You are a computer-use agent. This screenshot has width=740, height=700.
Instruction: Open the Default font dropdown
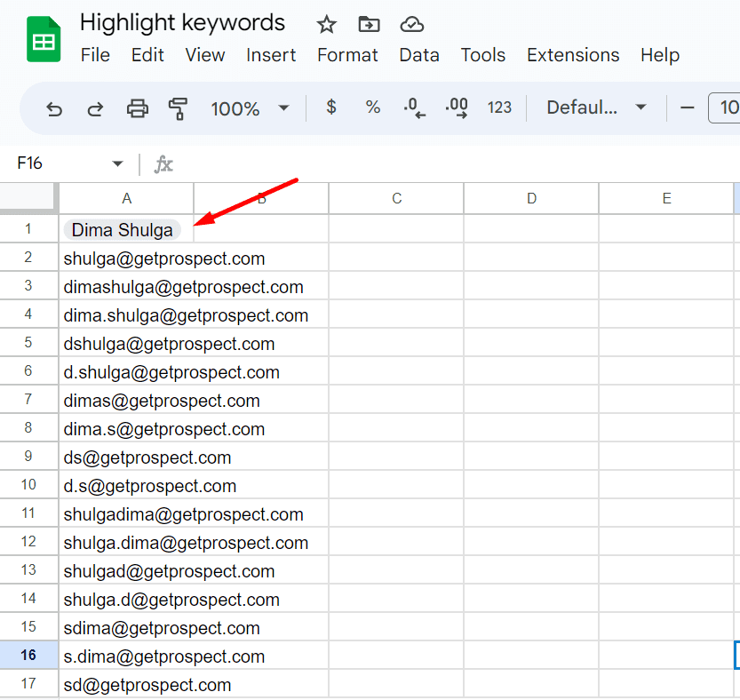[x=597, y=107]
